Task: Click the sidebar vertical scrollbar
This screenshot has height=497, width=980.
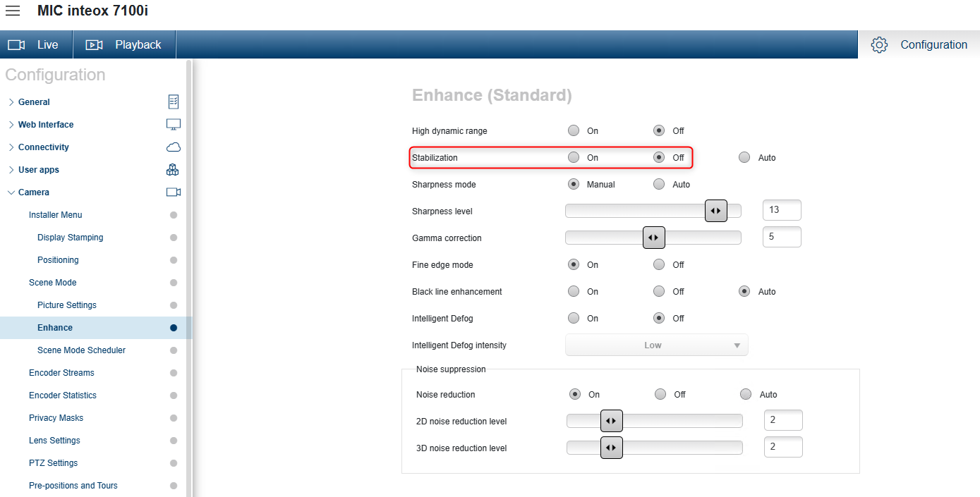Action: [x=189, y=278]
